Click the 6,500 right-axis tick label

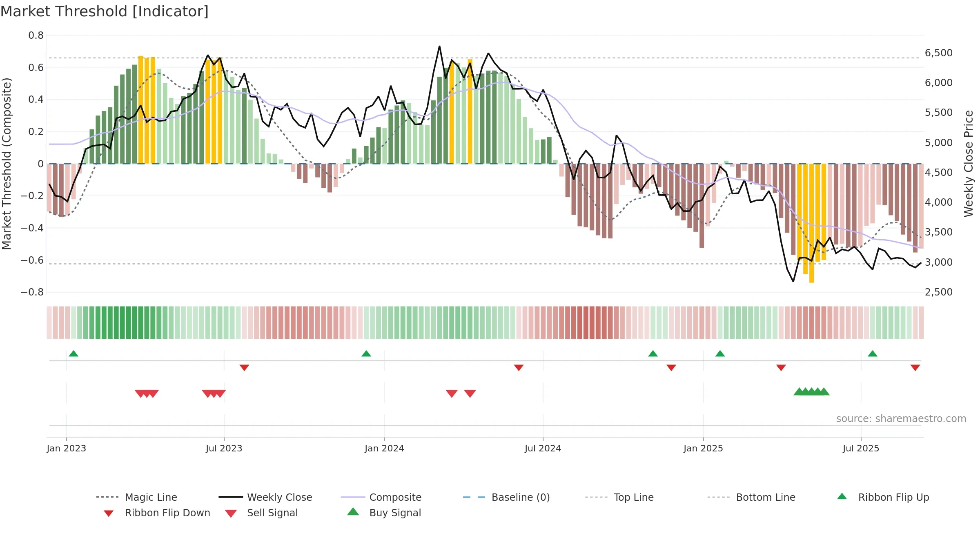(939, 53)
